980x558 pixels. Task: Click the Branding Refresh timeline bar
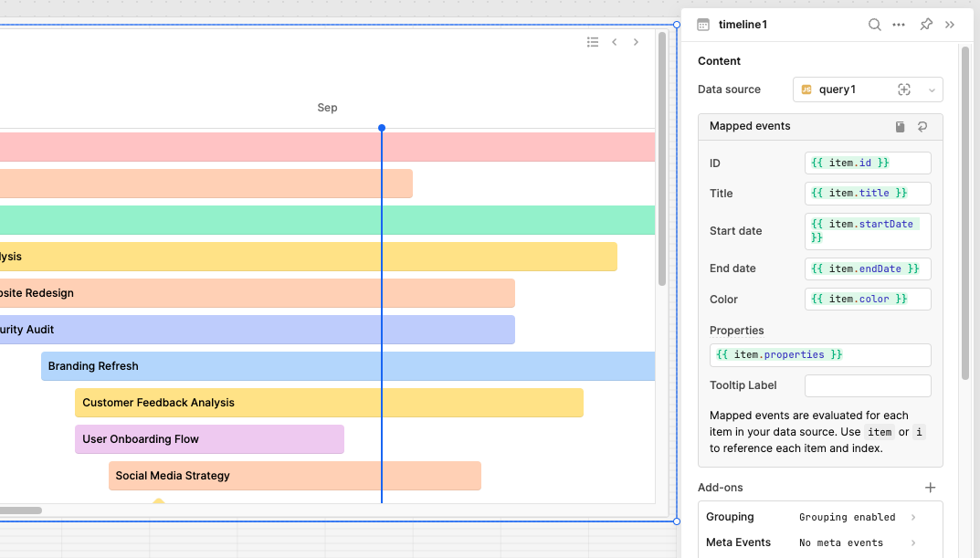click(x=347, y=366)
